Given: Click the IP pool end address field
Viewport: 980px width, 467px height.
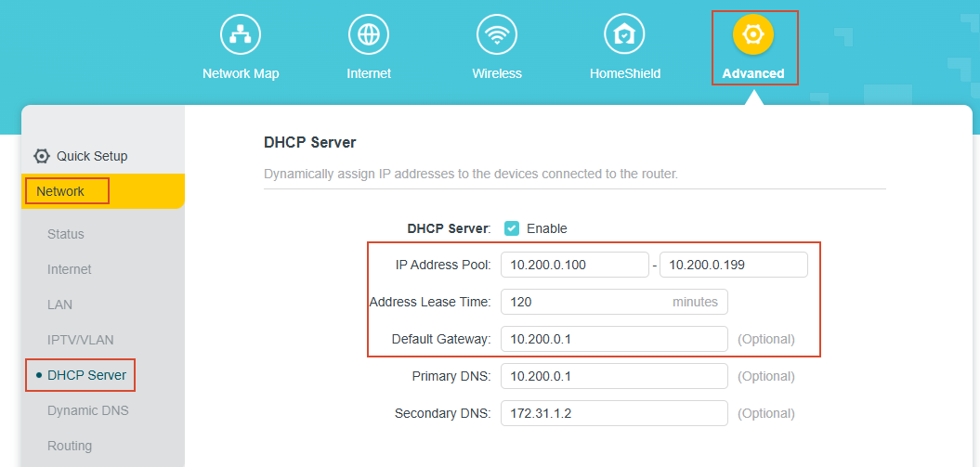Looking at the screenshot, I should point(734,265).
